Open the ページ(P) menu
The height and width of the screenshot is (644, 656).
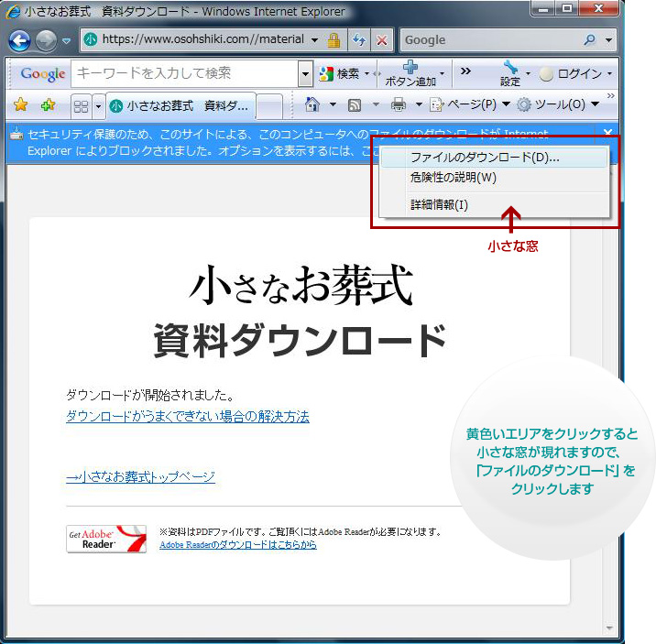point(470,104)
